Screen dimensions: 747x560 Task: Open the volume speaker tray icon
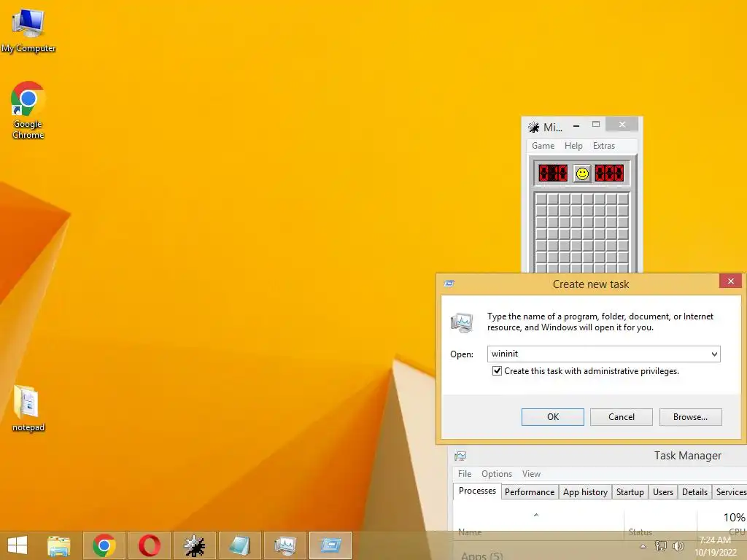point(678,546)
